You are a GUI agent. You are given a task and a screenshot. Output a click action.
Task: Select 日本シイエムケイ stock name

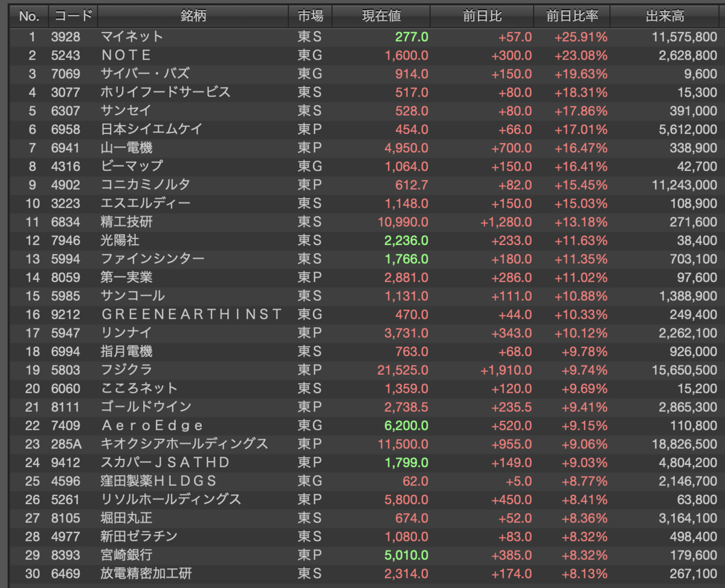coord(152,129)
